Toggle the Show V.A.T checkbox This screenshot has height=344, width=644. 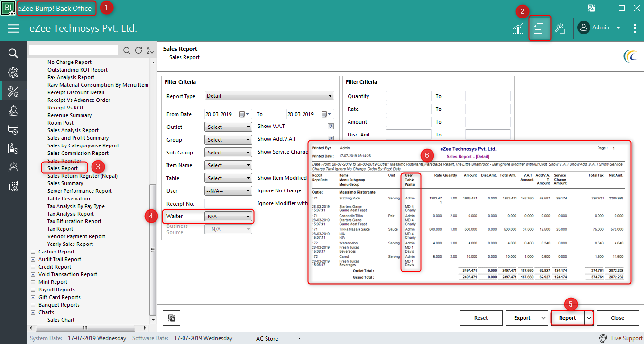tap(331, 127)
